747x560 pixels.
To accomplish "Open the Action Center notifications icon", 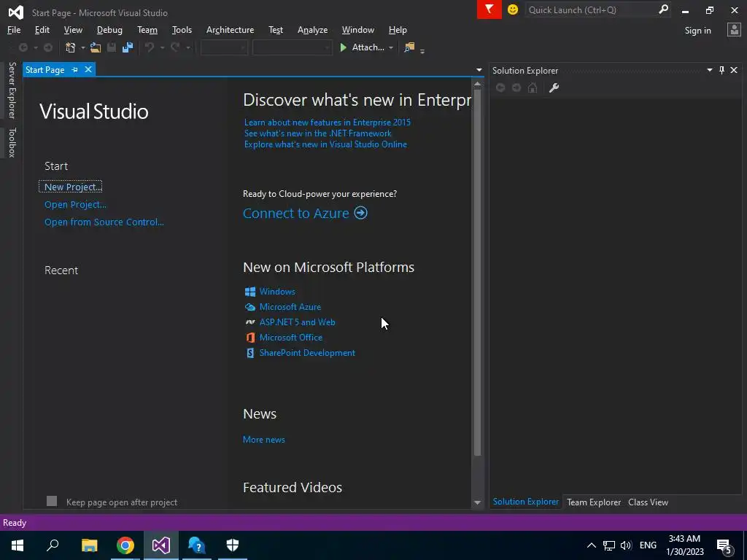I will (724, 545).
